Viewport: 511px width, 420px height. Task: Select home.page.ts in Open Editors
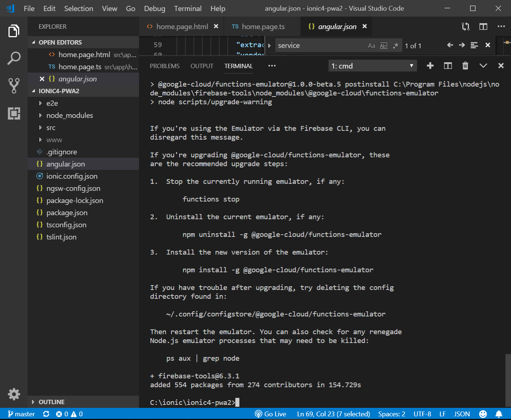83,67
